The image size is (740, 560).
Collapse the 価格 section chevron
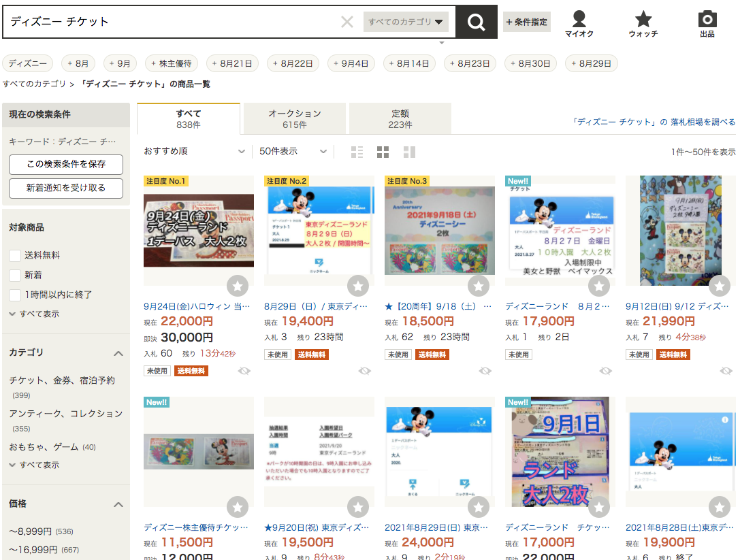click(118, 504)
